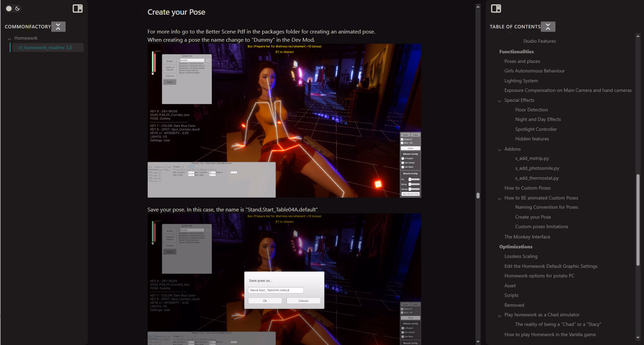Jump to Floor Detection
This screenshot has width=644, height=345.
click(x=531, y=110)
